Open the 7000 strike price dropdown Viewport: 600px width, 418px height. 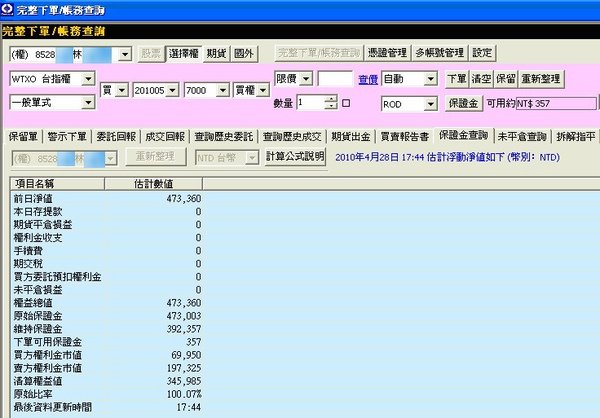click(222, 91)
